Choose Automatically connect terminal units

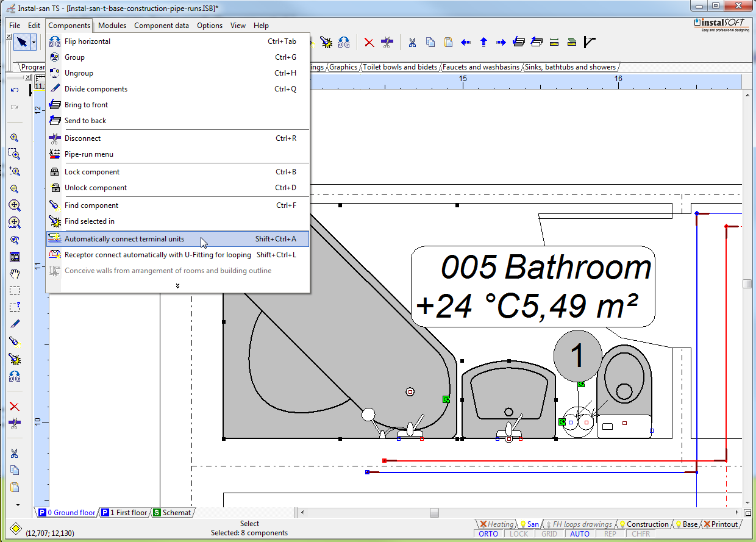click(177, 239)
